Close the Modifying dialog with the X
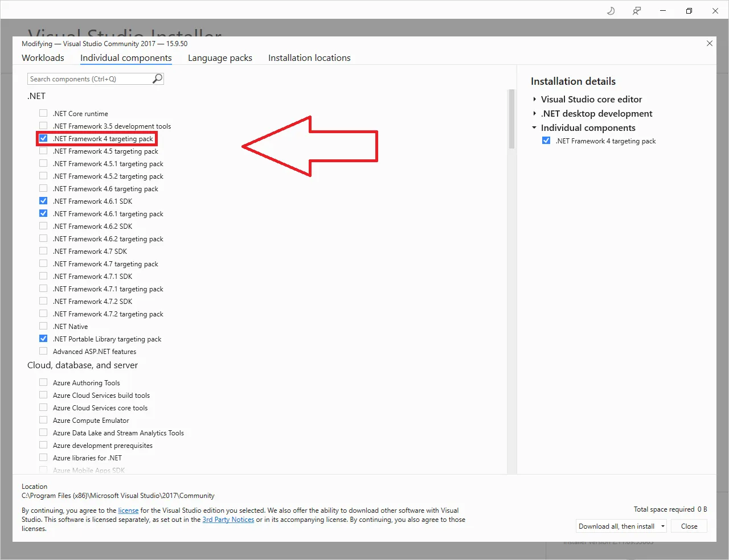The image size is (729, 560). (710, 43)
